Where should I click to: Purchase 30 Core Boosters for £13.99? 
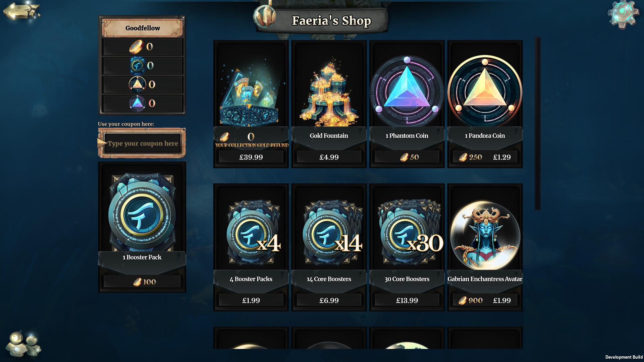pos(407,300)
